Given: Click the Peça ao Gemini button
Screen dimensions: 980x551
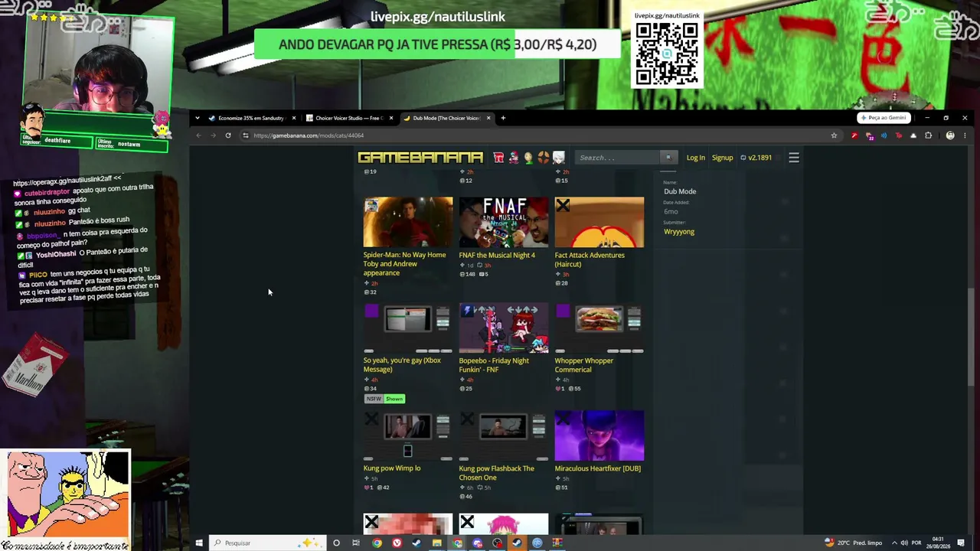Looking at the screenshot, I should click(884, 118).
